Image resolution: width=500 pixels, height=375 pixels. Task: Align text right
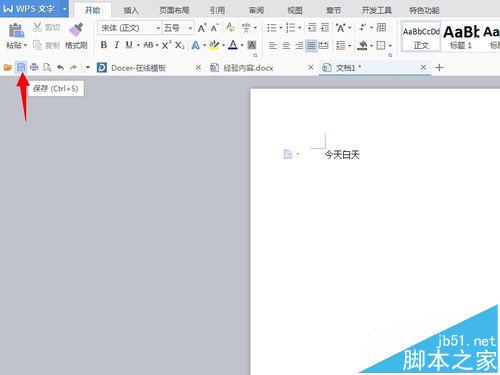tap(299, 45)
